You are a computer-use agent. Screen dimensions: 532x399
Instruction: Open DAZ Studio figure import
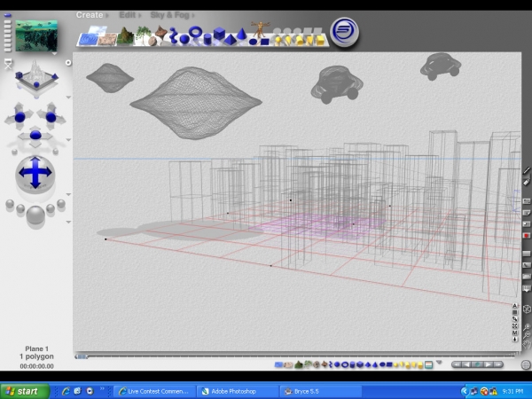[260, 28]
